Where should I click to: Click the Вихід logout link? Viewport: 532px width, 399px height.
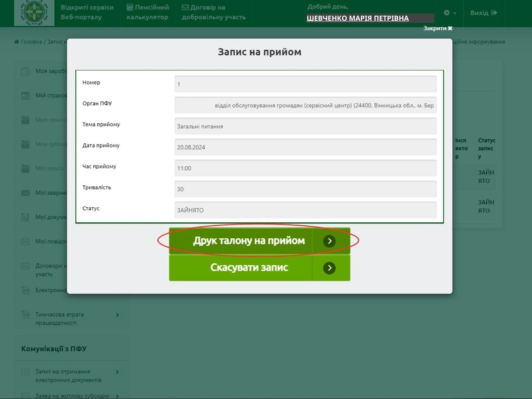point(483,13)
